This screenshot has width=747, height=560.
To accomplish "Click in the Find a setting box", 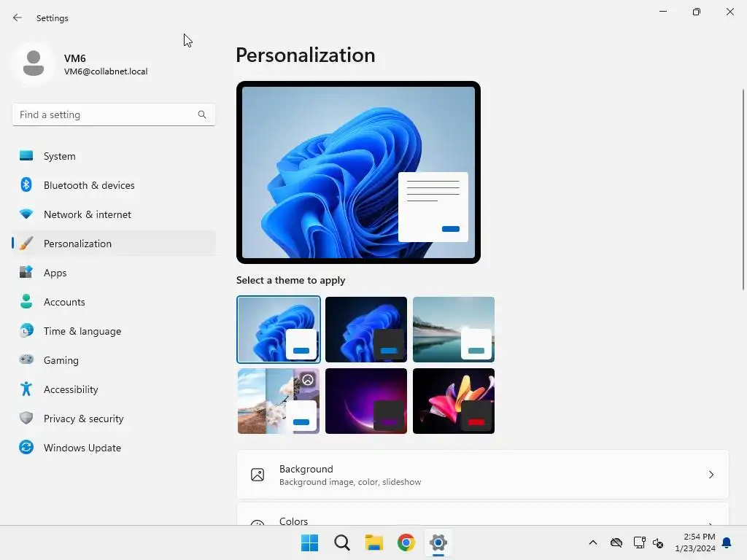I will (113, 114).
